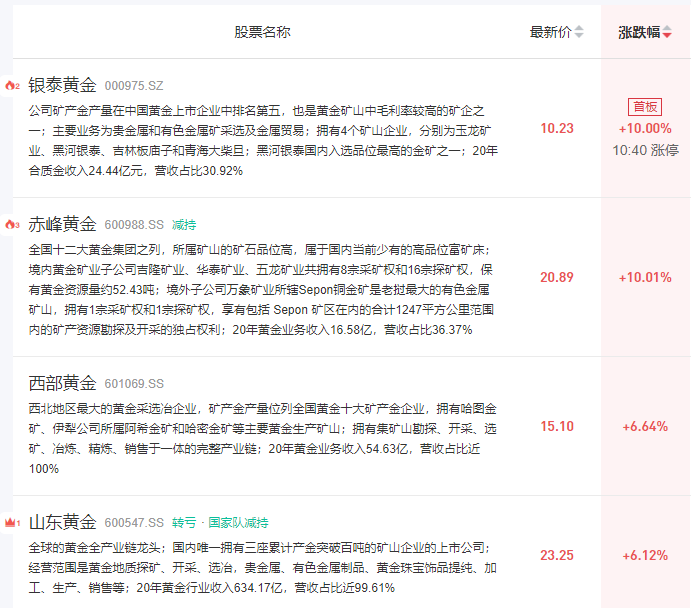Click the flame rank icon beside 赤峰黄金
This screenshot has height=608, width=691.
(12, 225)
